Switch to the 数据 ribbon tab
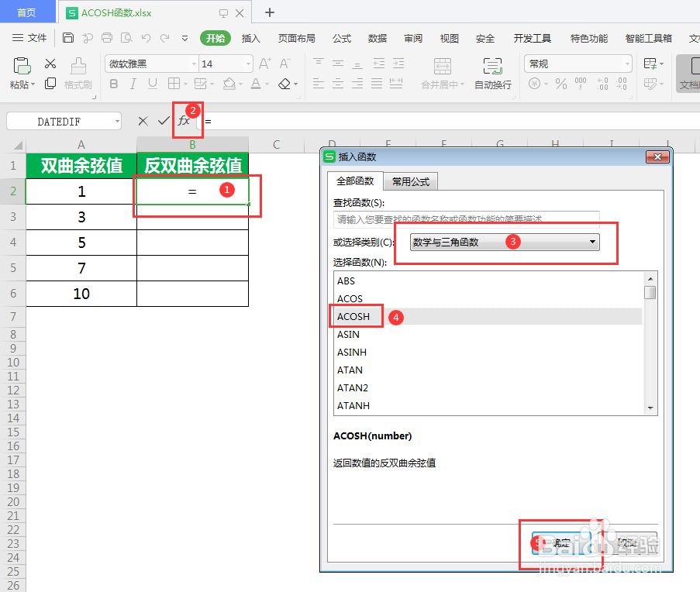Viewport: 700px width, 592px height. pyautogui.click(x=378, y=39)
